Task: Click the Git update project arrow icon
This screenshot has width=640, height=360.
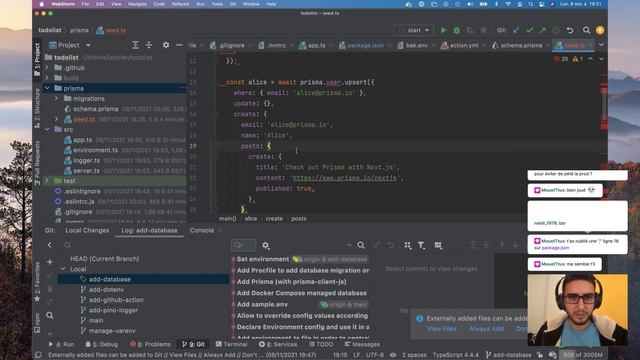Action: tap(516, 30)
